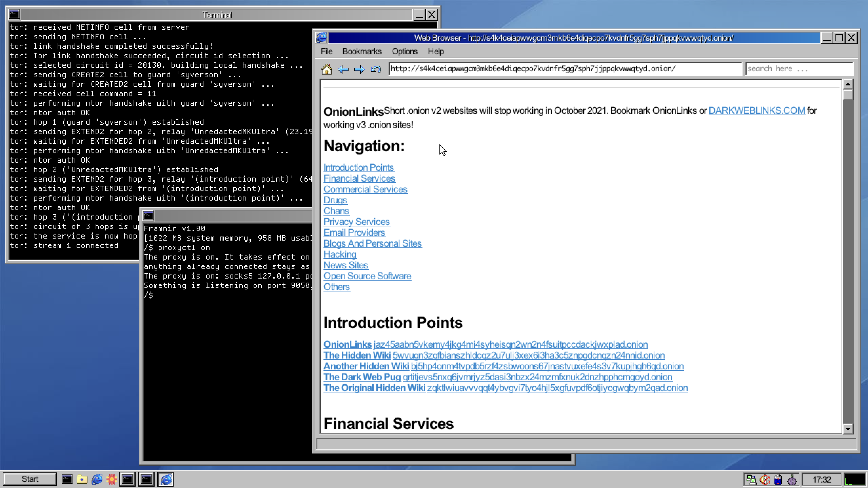Open the Email Providers navigation link
Image resolution: width=868 pixels, height=488 pixels.
pyautogui.click(x=354, y=233)
